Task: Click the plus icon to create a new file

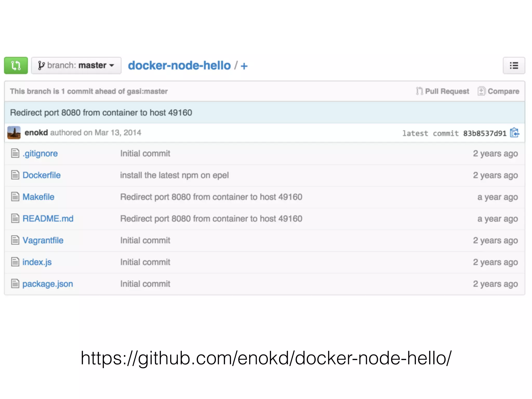Action: click(x=244, y=66)
